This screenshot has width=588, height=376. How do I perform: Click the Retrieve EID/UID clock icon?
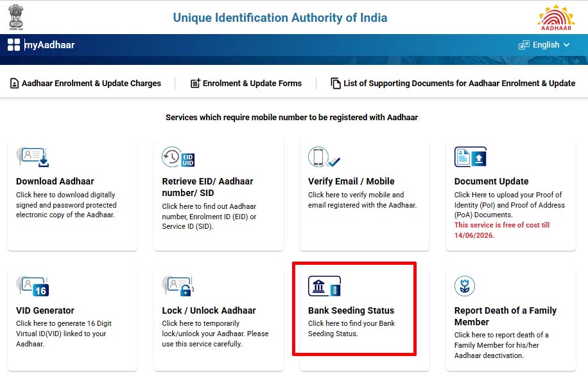click(178, 157)
